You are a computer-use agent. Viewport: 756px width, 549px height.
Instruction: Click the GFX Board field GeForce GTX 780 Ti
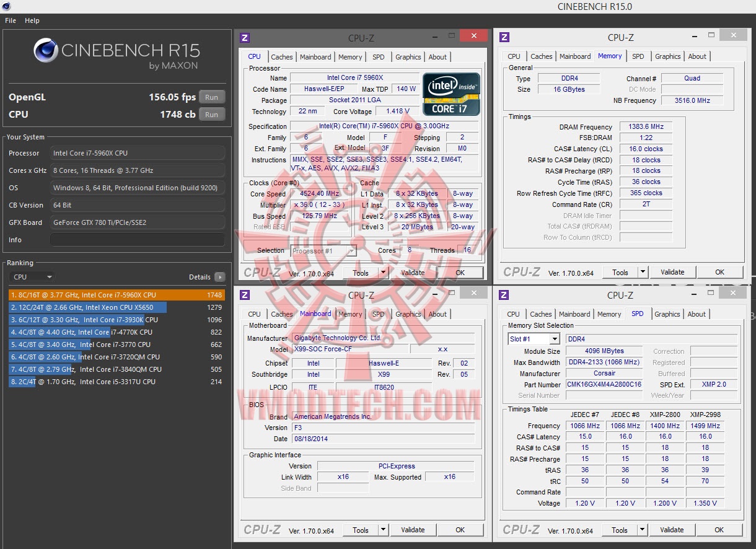tap(138, 222)
